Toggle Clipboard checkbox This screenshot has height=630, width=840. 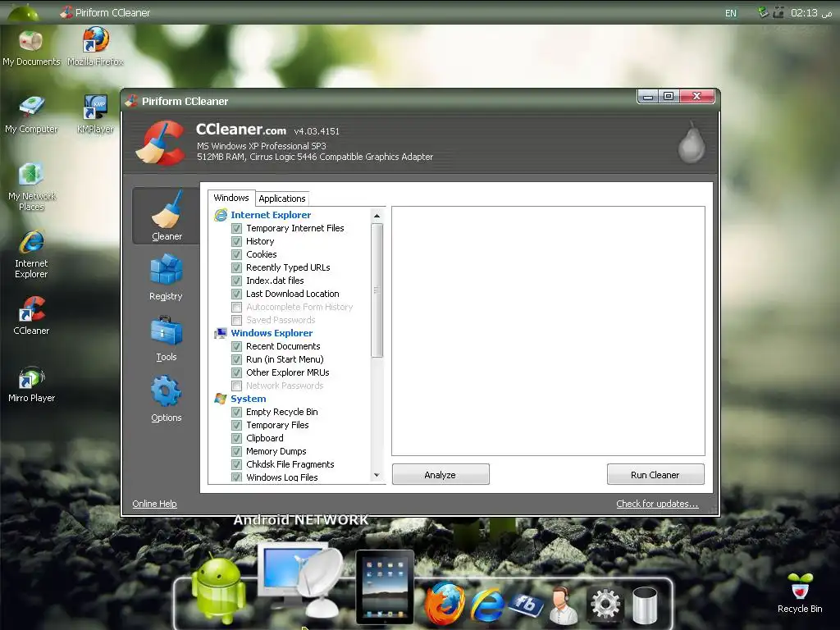[236, 438]
